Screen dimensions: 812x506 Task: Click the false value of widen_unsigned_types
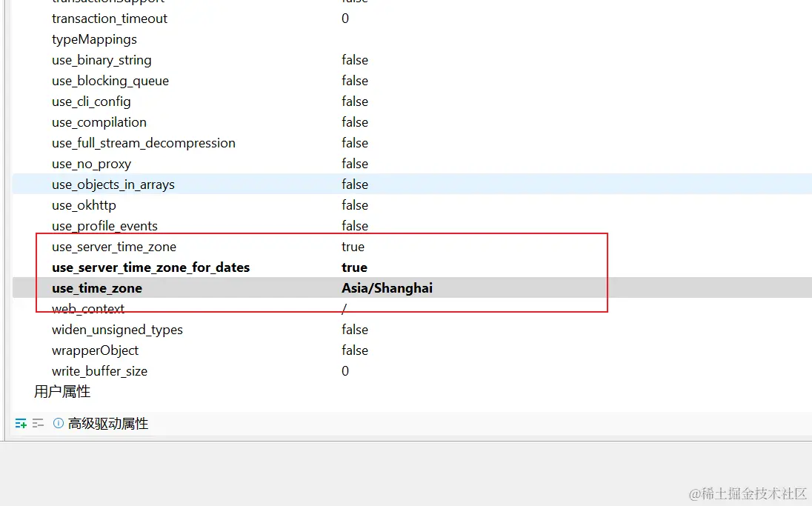[355, 330]
